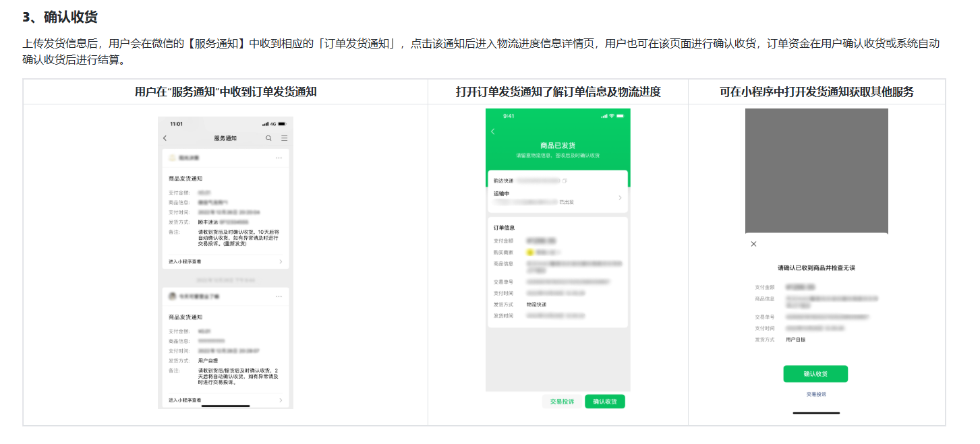Open the hamburger menu in 服务通知 header
The height and width of the screenshot is (444, 980).
[285, 138]
